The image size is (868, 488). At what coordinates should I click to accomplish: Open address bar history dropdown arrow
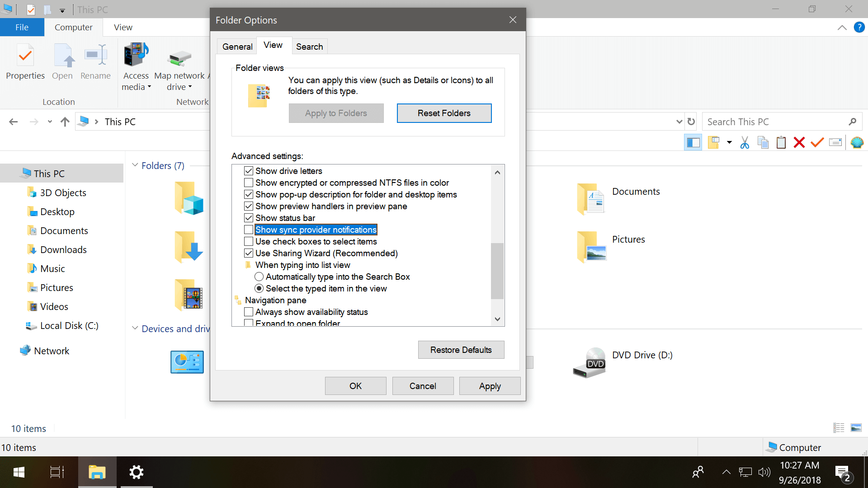679,122
